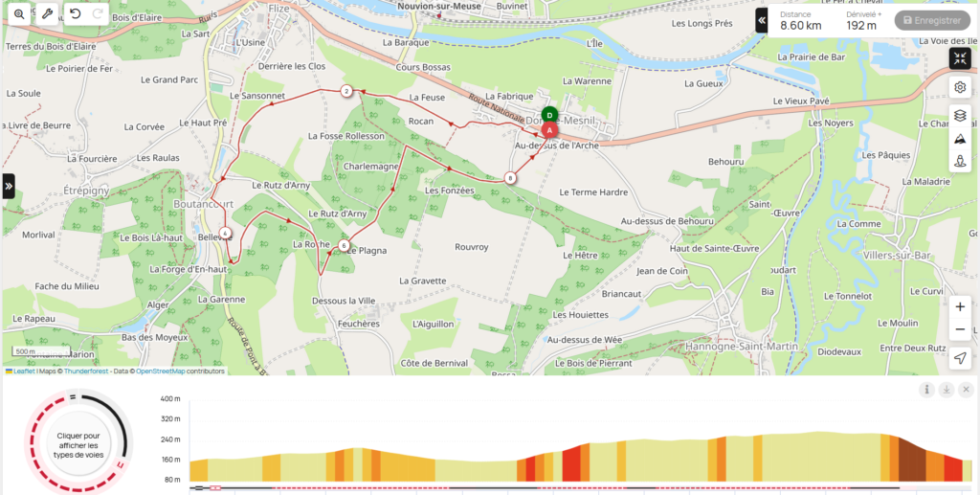
Task: Select waypoint 2 on the route
Action: 346,91
